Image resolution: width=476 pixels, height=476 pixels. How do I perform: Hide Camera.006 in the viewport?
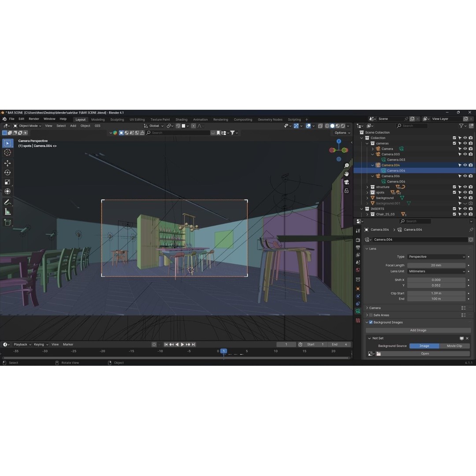(x=464, y=176)
